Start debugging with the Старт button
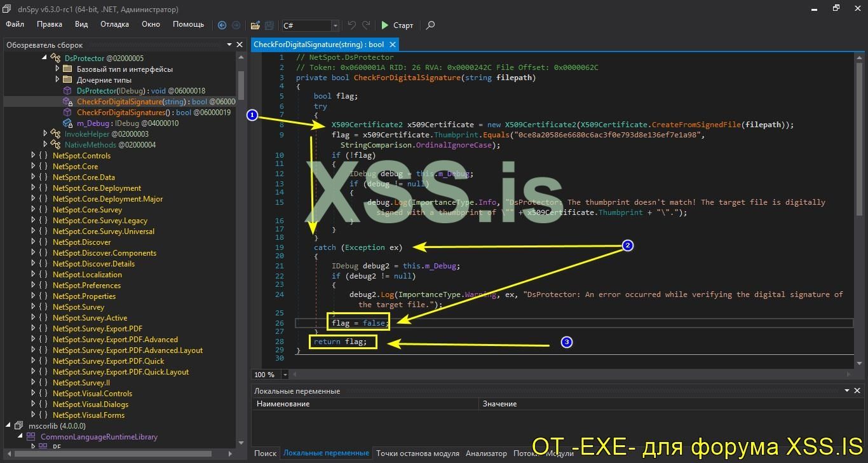Screen dimensions: 868x463 click(397, 25)
